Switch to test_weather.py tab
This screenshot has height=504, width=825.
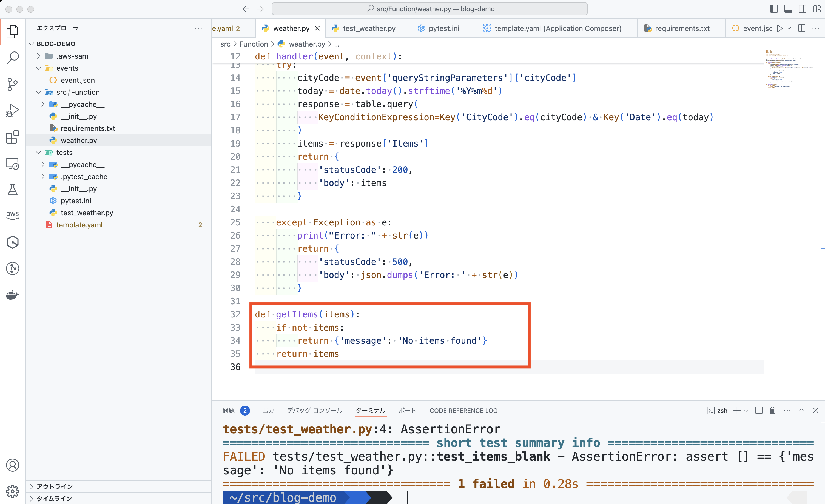368,28
